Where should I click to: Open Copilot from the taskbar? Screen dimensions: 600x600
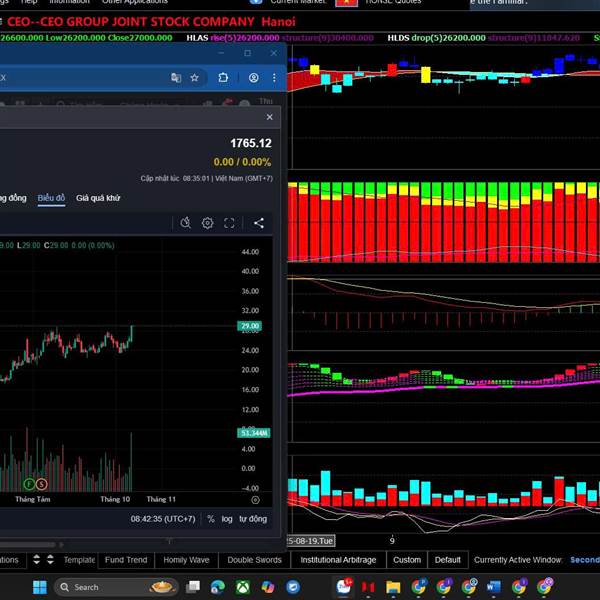point(267,587)
